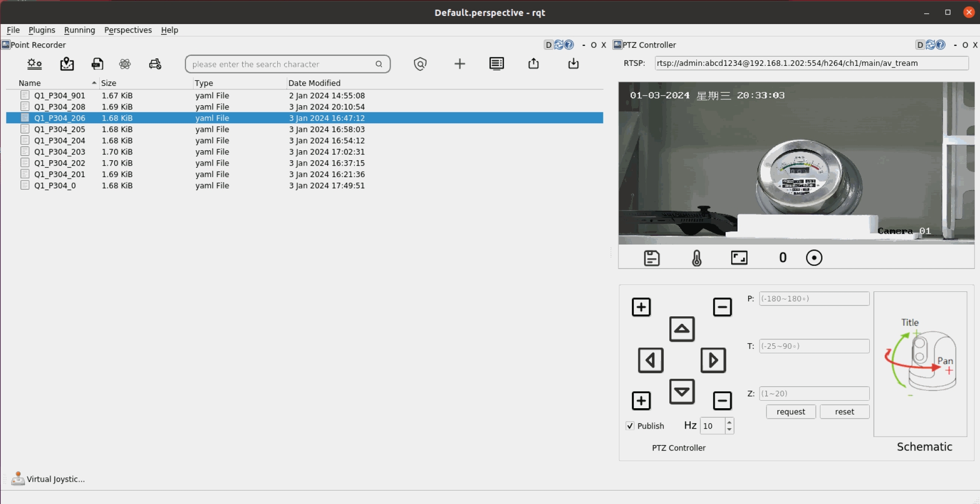The image size is (980, 504).
Task: Increase Hz value with up stepper
Action: click(729, 422)
